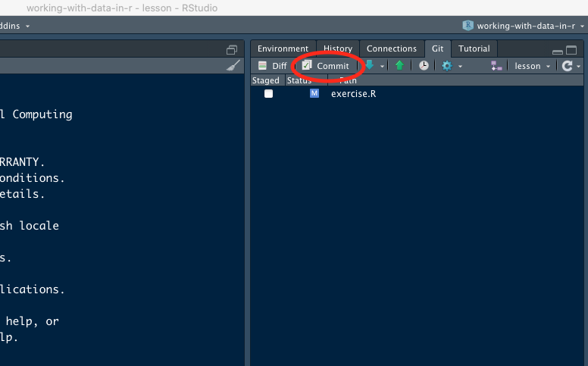Maximize the console pane
Screen dimensions: 588x366
coord(232,50)
